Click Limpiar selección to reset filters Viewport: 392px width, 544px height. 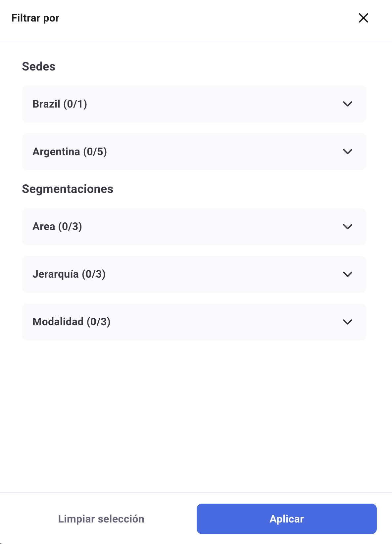click(101, 519)
